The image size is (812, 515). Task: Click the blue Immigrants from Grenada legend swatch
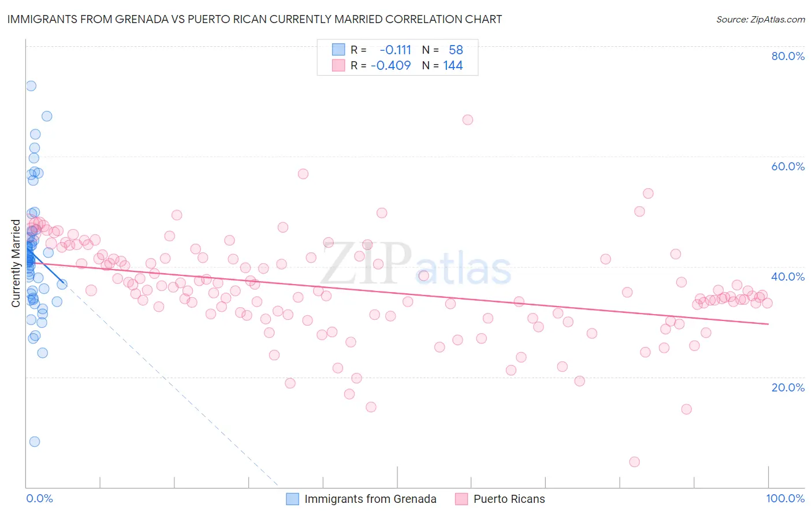[293, 499]
